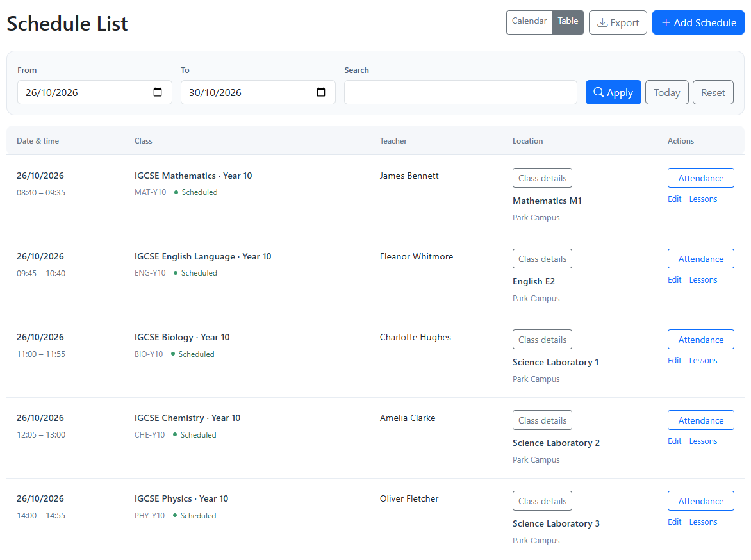Open Attendance for IGCSE Chemistry

point(701,420)
